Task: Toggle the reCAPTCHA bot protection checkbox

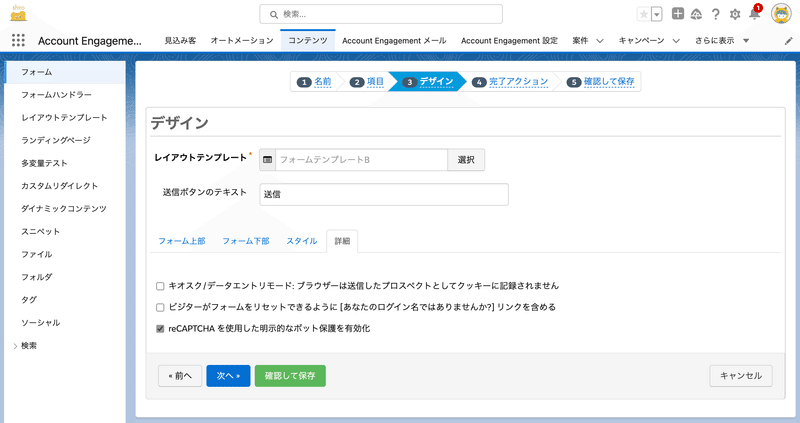Action: pyautogui.click(x=160, y=329)
